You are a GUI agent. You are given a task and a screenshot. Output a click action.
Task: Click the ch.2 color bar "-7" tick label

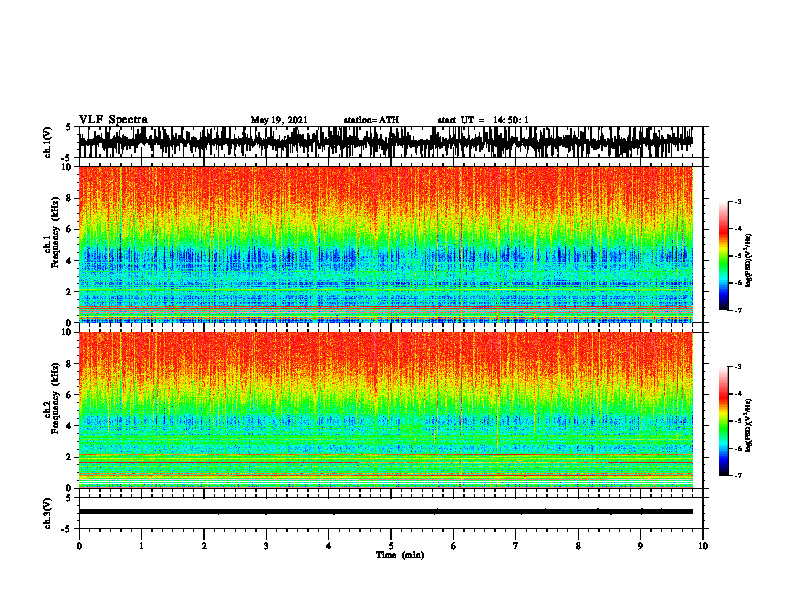pos(737,475)
